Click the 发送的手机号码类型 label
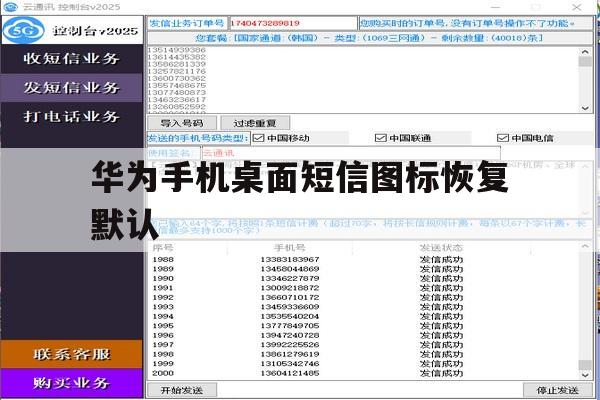Viewport: 600px width, 400px height. pos(198,138)
